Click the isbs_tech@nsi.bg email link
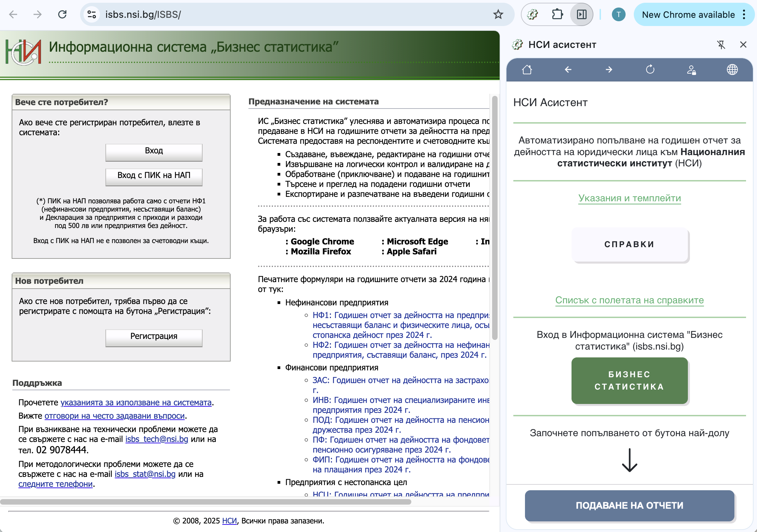757x532 pixels. (x=157, y=439)
